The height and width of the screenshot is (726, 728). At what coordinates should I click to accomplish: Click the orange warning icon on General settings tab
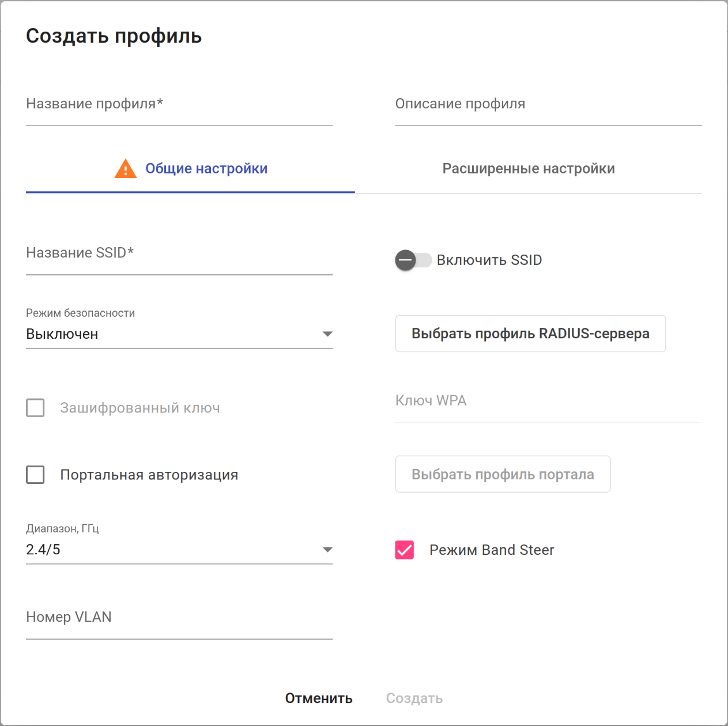pos(125,169)
